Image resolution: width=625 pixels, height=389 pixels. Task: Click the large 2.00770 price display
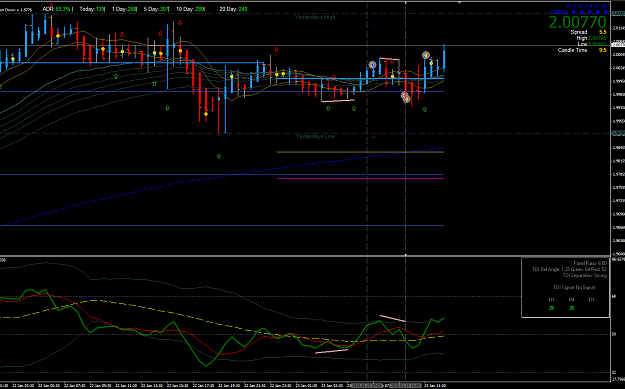click(578, 22)
